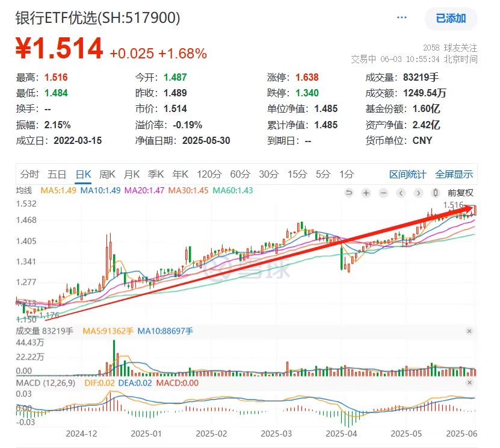Image resolution: width=500 pixels, height=448 pixels.
Task: Reset chart with the undo arrow icon
Action: click(x=349, y=193)
